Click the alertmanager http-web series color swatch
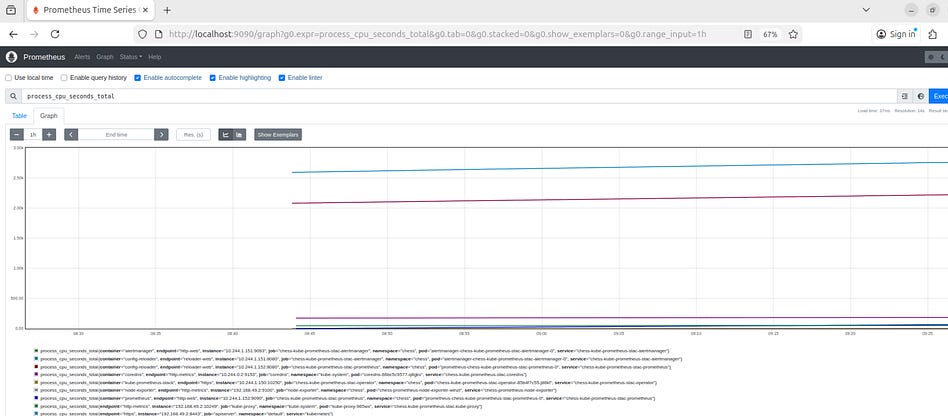 coord(36,351)
